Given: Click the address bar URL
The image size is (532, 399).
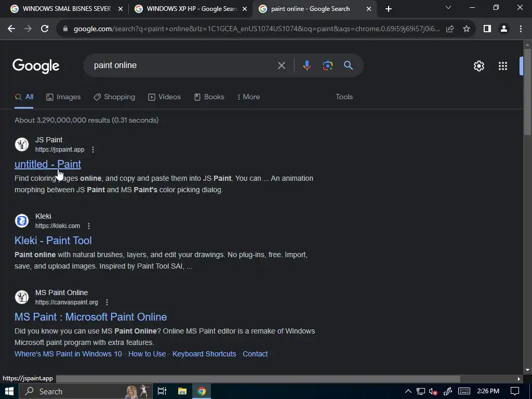Looking at the screenshot, I should (257, 29).
